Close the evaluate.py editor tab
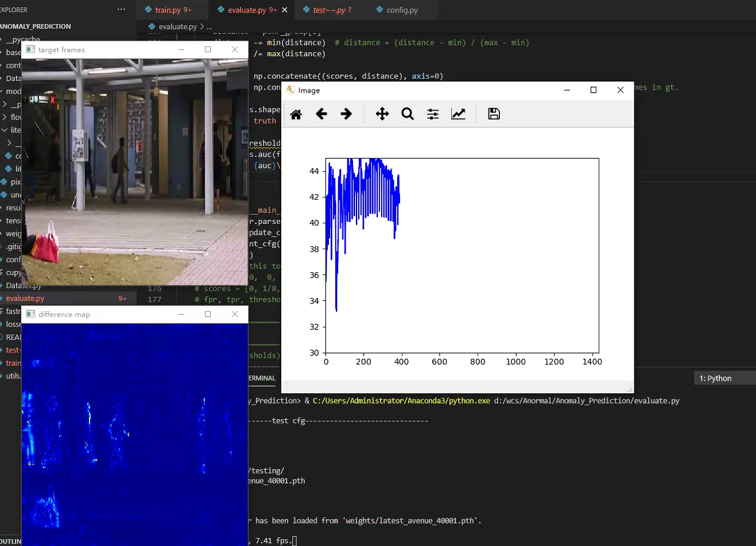Image resolution: width=756 pixels, height=546 pixels. tap(285, 10)
